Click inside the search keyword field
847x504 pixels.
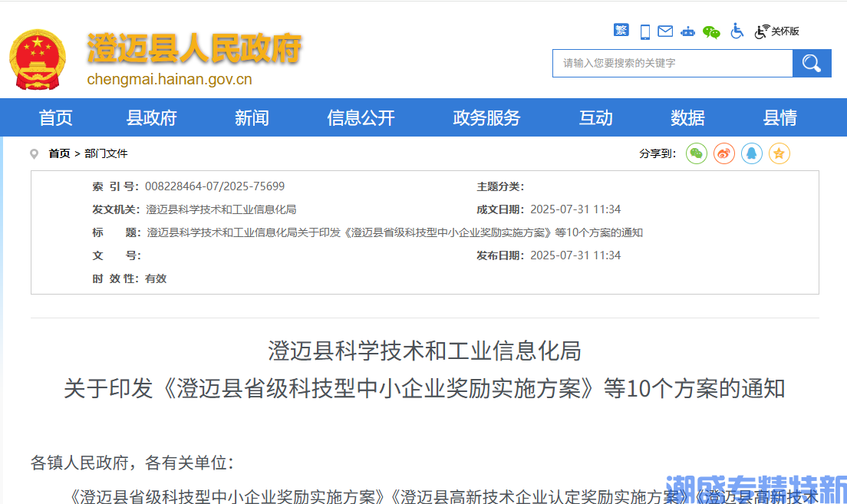pos(673,63)
